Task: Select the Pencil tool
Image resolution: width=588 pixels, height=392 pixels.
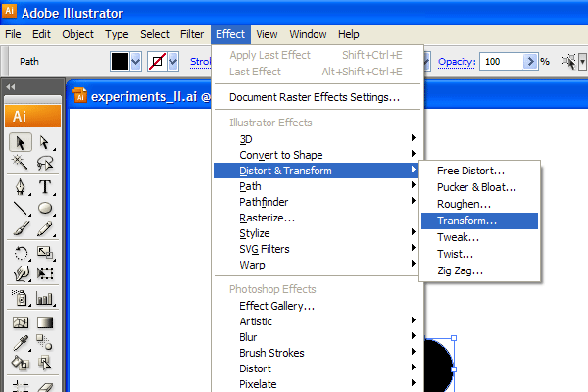Action: pyautogui.click(x=45, y=228)
